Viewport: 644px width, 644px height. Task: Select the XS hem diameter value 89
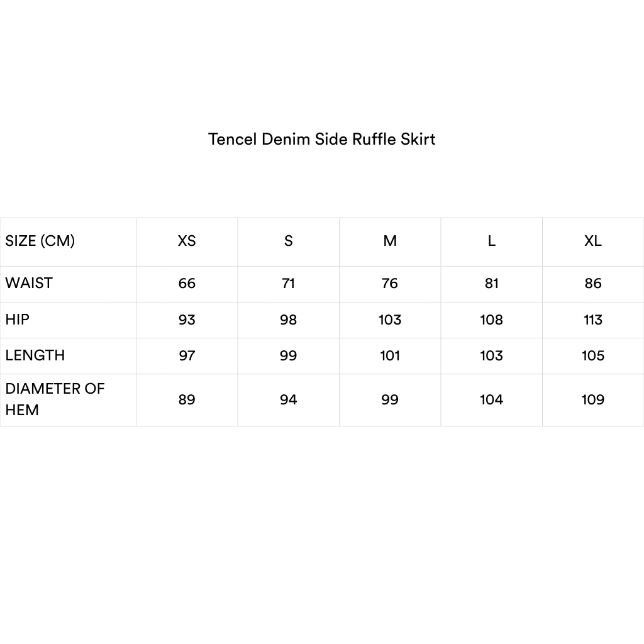[187, 400]
